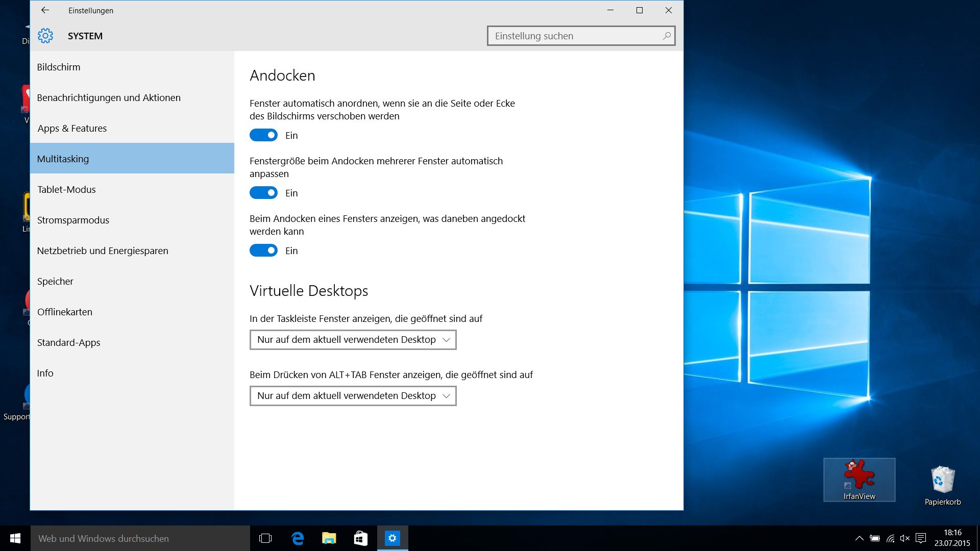
Task: Click the Settings gear icon in taskbar
Action: coord(393,538)
